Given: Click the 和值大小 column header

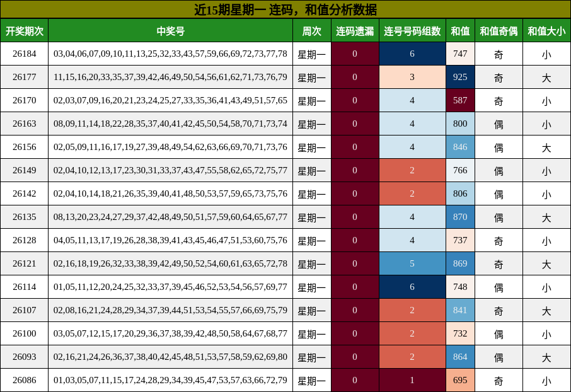Looking at the screenshot, I should click(x=546, y=31).
